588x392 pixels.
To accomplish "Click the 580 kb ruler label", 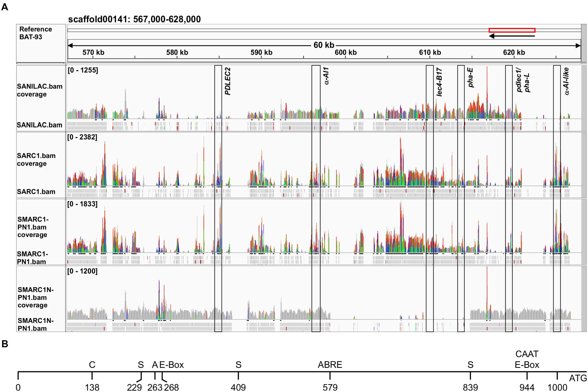I will [x=177, y=52].
